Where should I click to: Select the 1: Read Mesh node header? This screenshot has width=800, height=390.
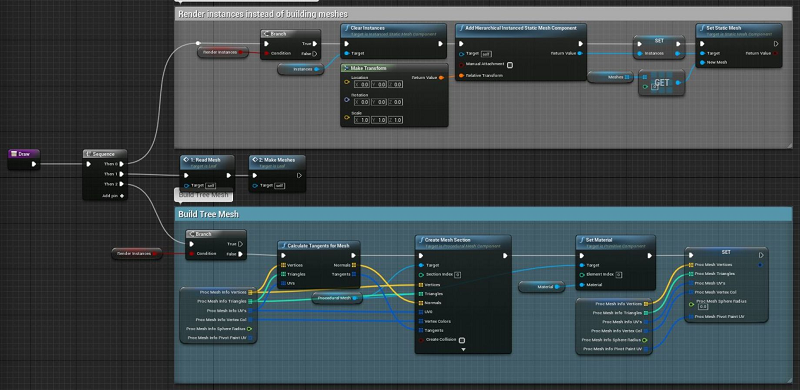click(x=207, y=162)
